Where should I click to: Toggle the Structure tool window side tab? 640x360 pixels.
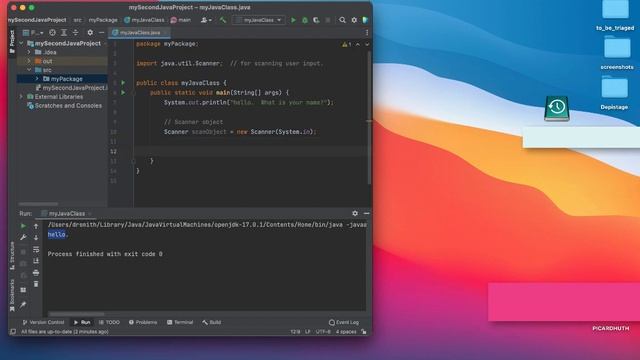12,256
